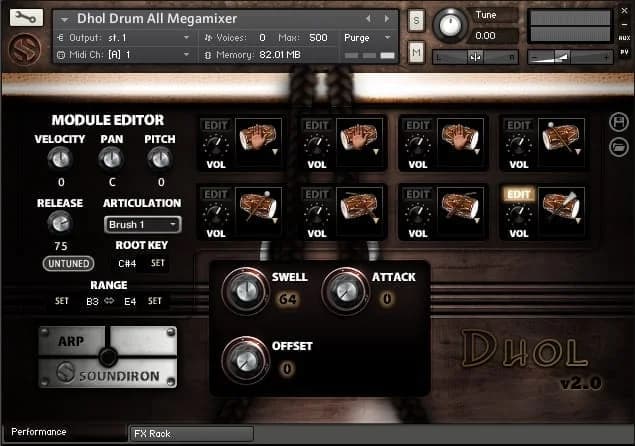Toggle the Solo (S) button
This screenshot has width=635, height=446.
pos(416,20)
